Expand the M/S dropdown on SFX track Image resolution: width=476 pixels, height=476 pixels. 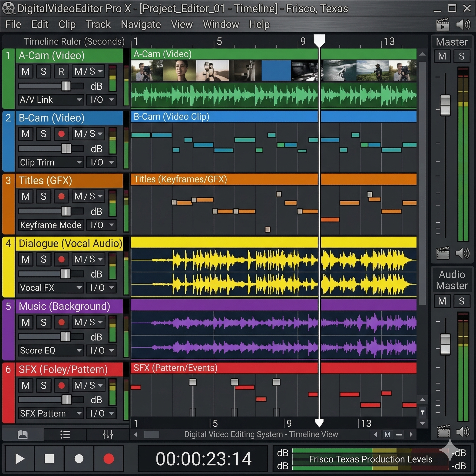pyautogui.click(x=88, y=385)
